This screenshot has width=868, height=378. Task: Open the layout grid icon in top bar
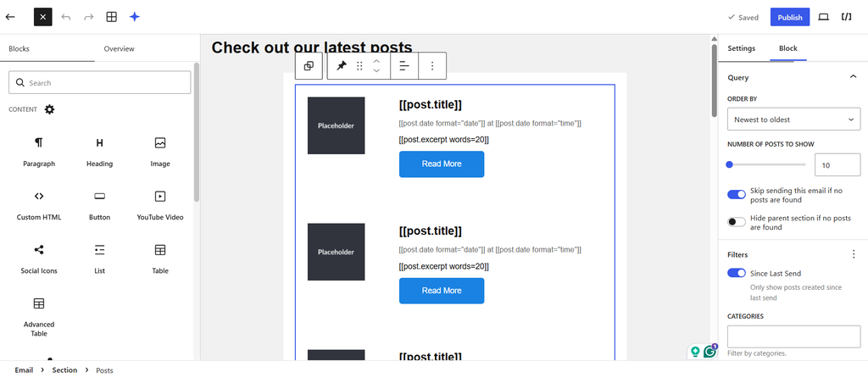[x=111, y=17]
